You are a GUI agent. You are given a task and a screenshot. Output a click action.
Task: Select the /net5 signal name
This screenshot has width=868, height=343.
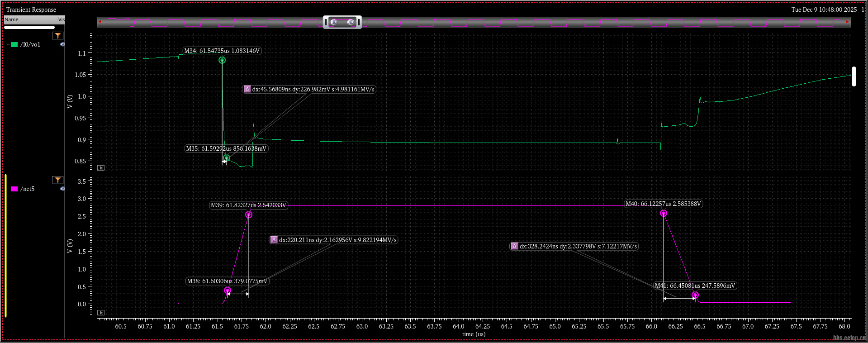pos(28,189)
